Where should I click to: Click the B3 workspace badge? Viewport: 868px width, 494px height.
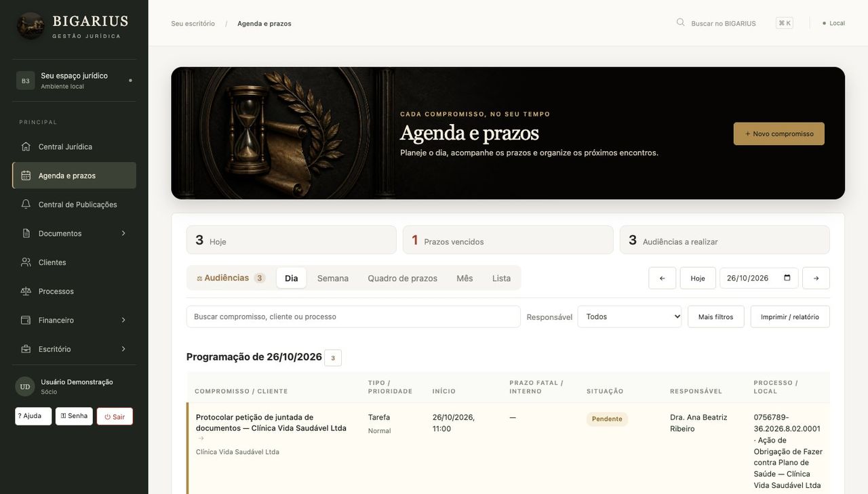pos(25,81)
